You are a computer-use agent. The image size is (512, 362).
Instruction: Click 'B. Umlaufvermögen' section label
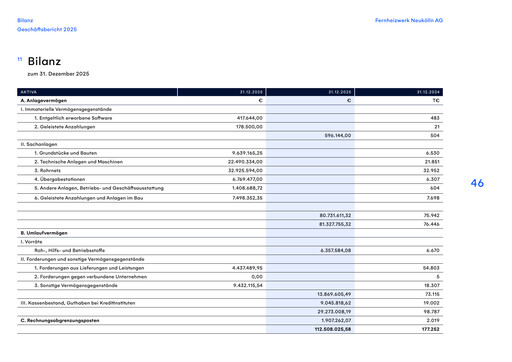44,233
